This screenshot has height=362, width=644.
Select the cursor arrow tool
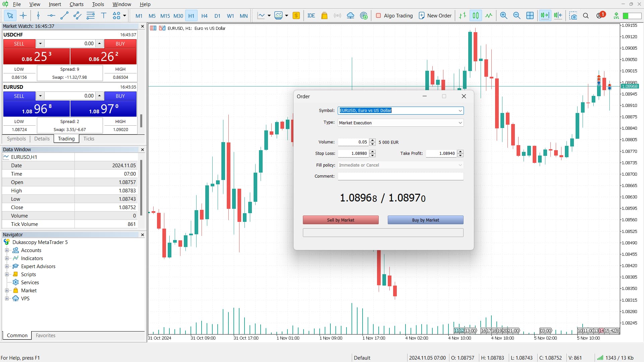pos(10,15)
